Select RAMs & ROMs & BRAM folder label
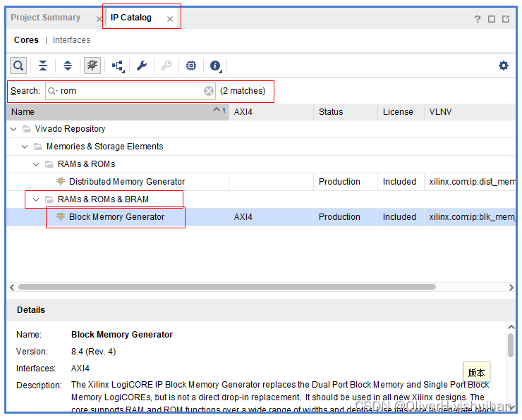 click(x=103, y=199)
